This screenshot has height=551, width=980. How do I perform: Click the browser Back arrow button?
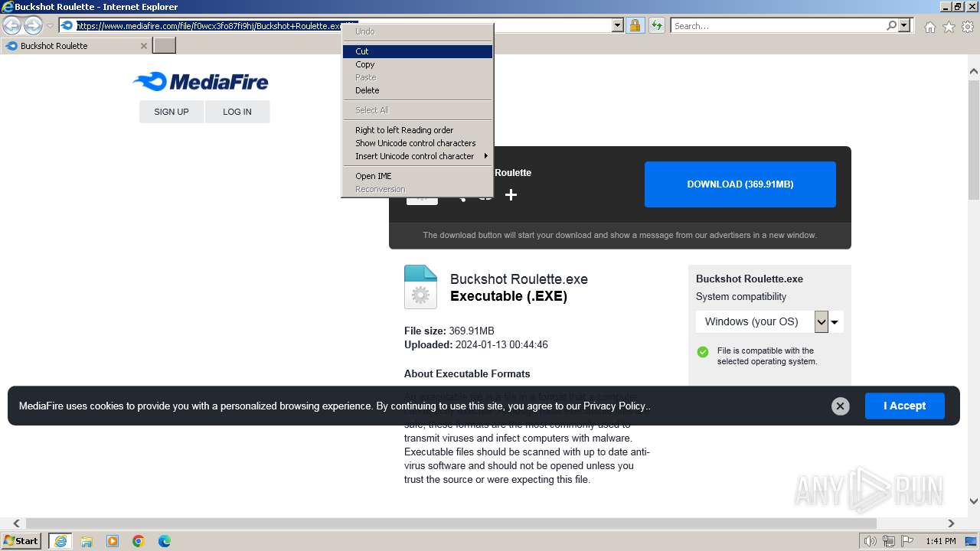click(x=11, y=25)
